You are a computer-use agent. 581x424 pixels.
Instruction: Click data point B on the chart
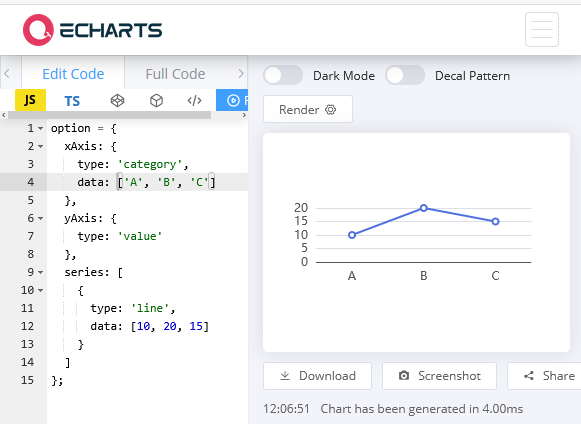(x=424, y=208)
